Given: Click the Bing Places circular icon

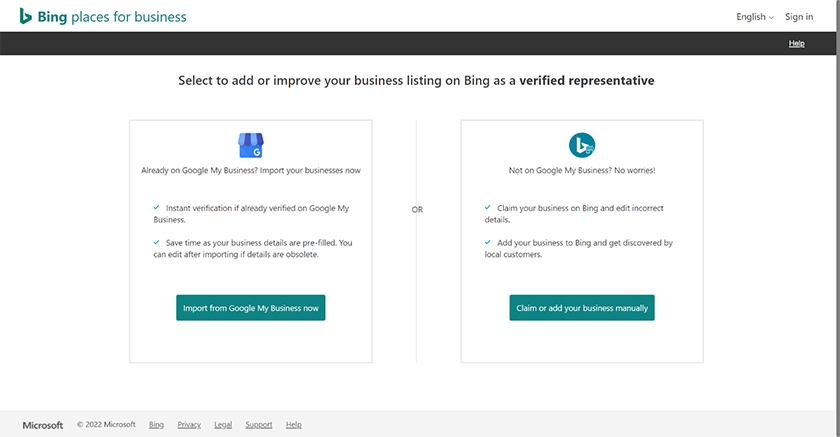Looking at the screenshot, I should click(582, 145).
